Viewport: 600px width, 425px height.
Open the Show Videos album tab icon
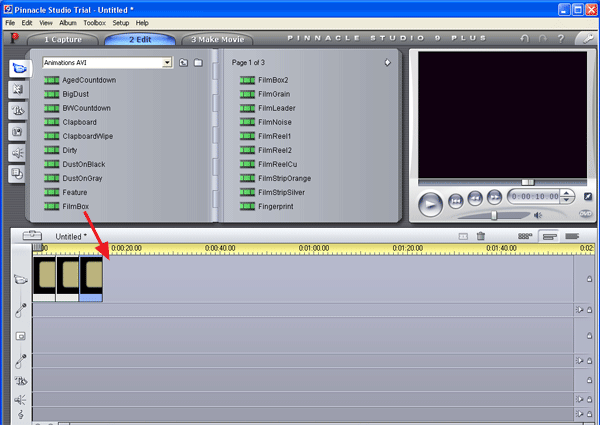(18, 68)
